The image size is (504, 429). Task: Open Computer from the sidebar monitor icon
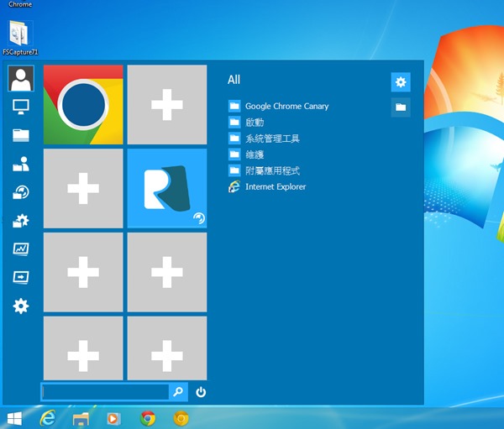pos(21,106)
